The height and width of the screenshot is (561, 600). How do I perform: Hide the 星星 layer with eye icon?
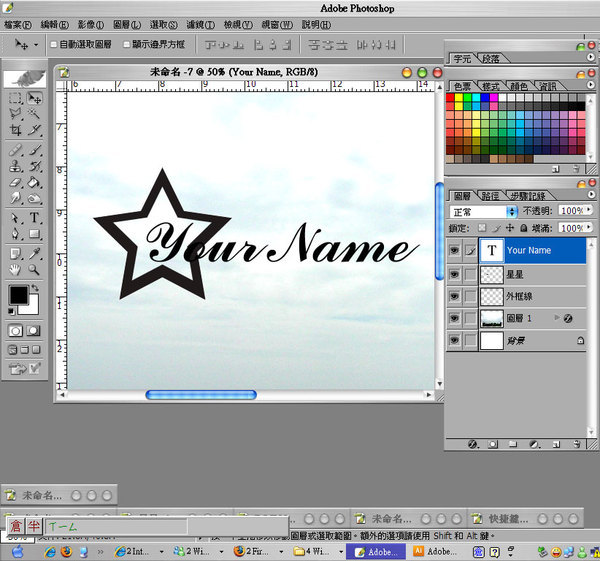[x=455, y=273]
